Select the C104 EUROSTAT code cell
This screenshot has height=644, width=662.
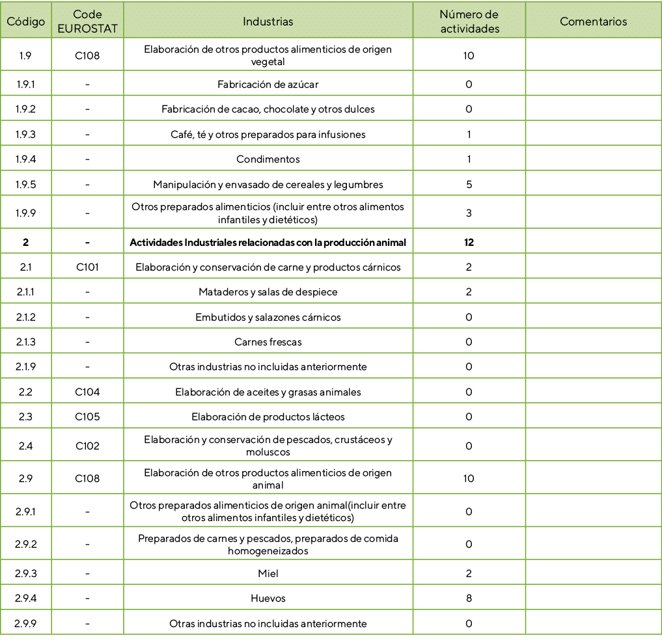coord(87,392)
